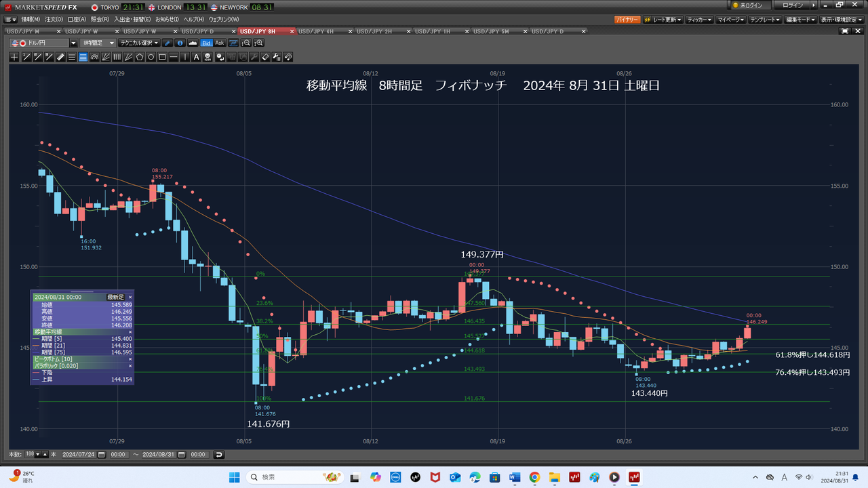Select the Fibonacci retracement drawing tool
This screenshot has width=868, height=488.
(x=83, y=57)
